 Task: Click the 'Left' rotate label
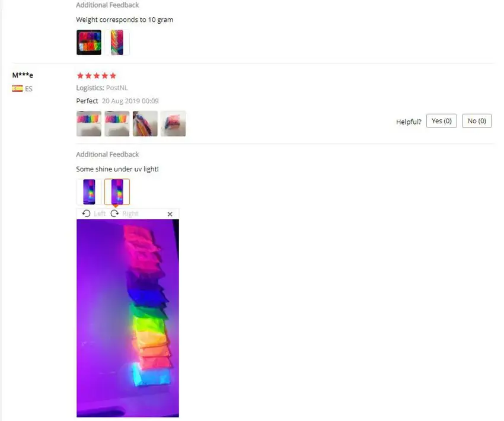click(100, 213)
